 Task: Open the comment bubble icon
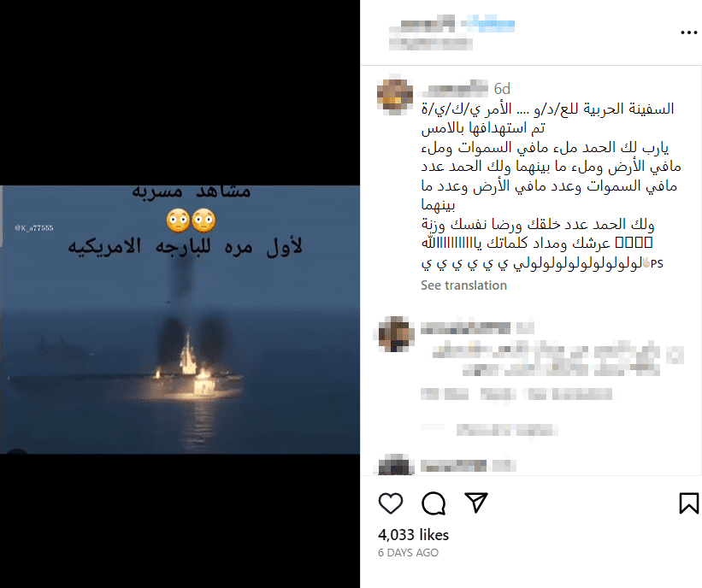[x=434, y=503]
